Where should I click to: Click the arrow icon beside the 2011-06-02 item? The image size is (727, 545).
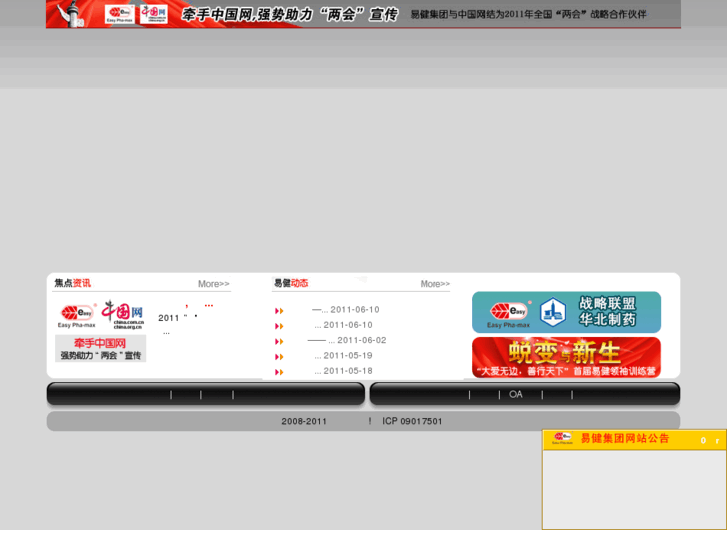(279, 341)
